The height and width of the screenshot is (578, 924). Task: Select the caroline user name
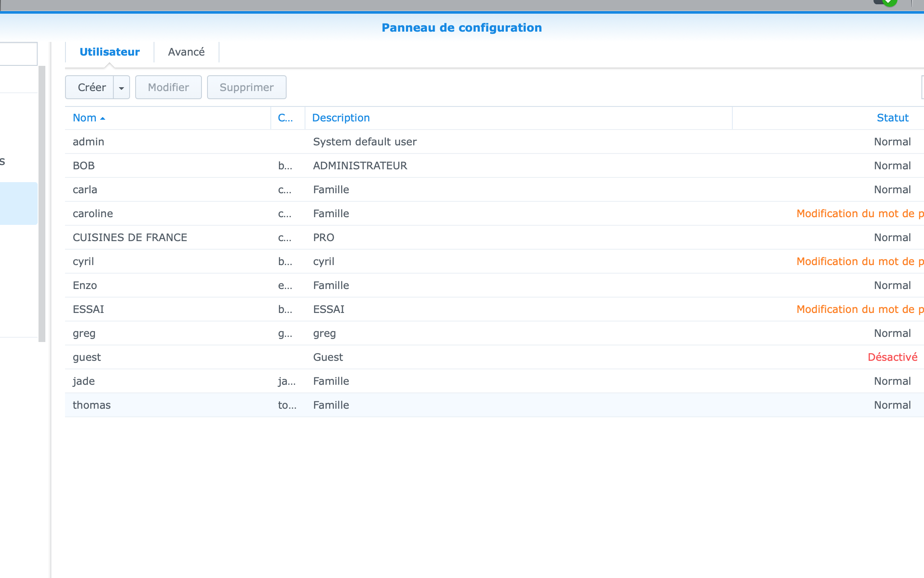tap(93, 213)
